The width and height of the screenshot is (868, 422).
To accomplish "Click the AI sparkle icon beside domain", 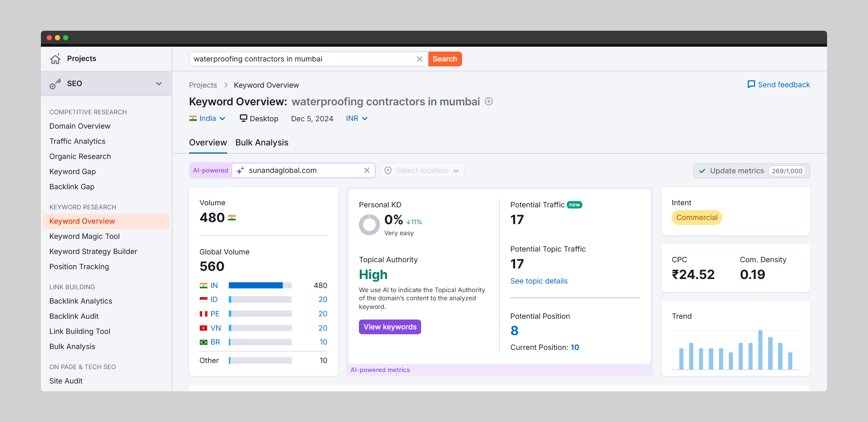I will pos(240,170).
